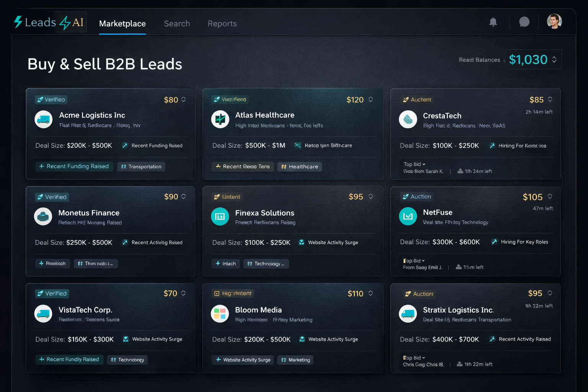Toggle the arrows beside CrestaTech $85 price
The height and width of the screenshot is (392, 588).
pyautogui.click(x=550, y=99)
